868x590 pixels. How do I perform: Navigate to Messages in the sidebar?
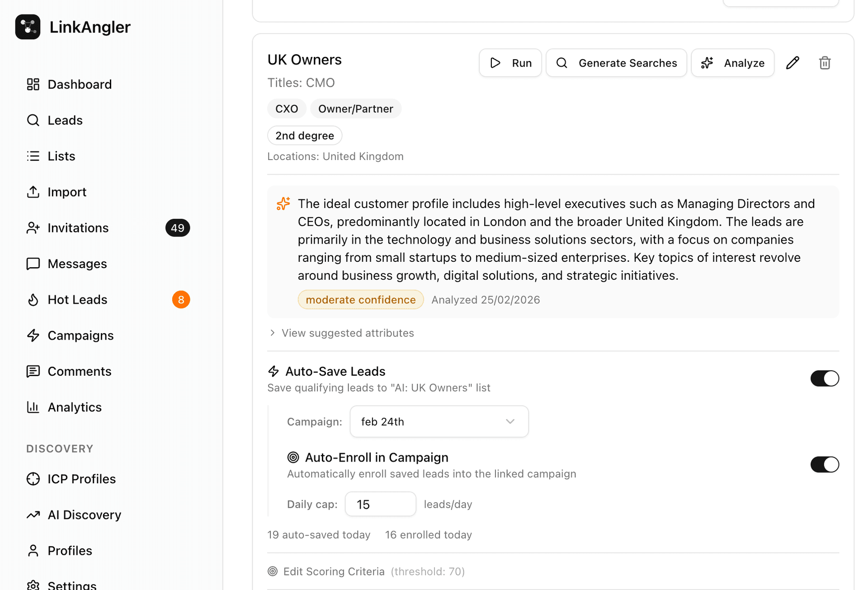33,264
